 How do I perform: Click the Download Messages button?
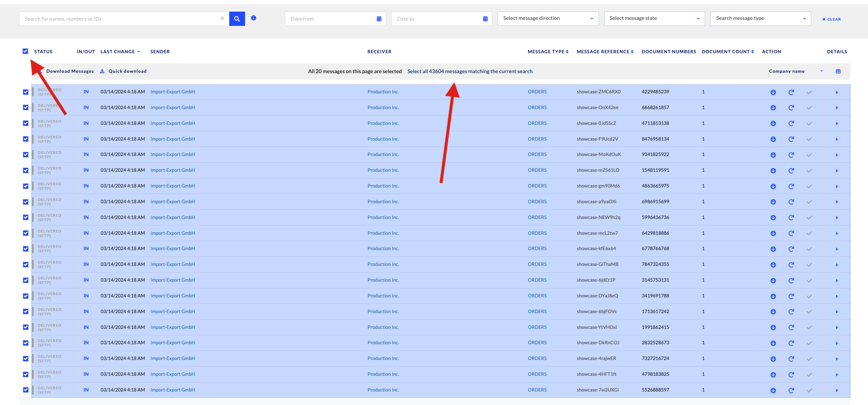[x=70, y=71]
